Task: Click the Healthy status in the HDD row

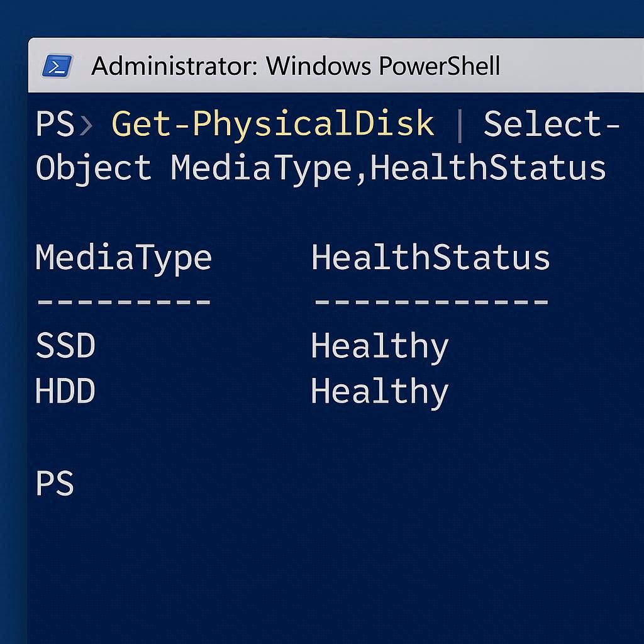Action: click(379, 392)
